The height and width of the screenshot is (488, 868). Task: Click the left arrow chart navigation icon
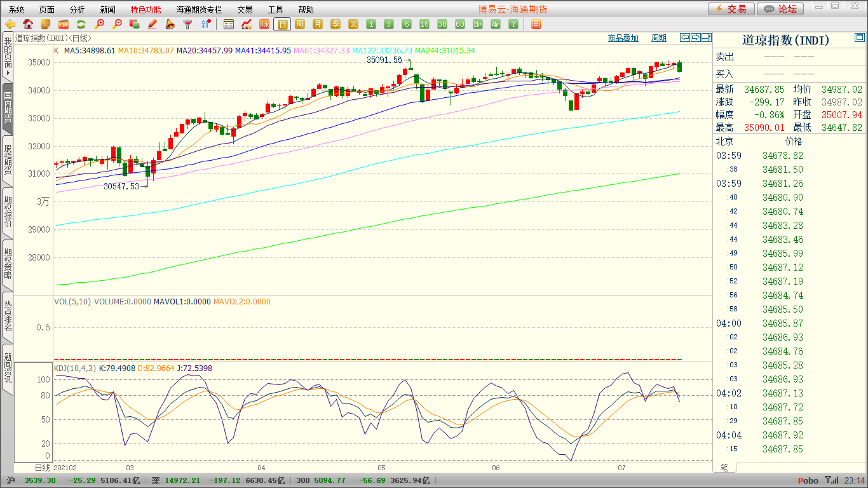(685, 37)
